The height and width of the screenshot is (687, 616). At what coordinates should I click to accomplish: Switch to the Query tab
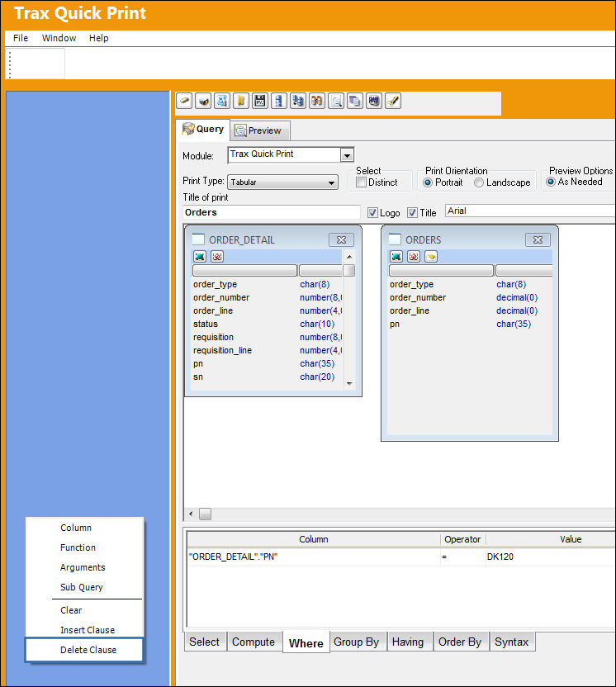click(x=203, y=130)
